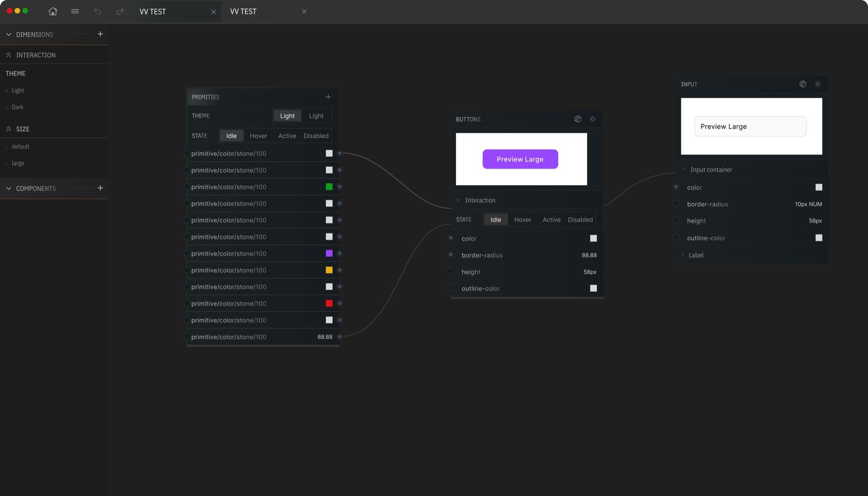Collapse the DIMENSIONS section chevron

point(9,34)
